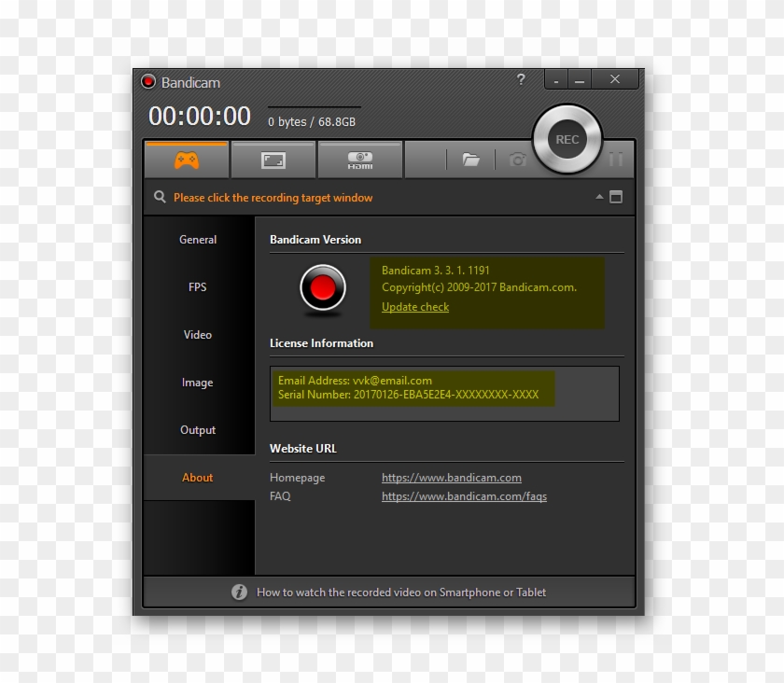Click the info icon near the bottom tip
Screen dimensions: 784x683
[x=241, y=592]
